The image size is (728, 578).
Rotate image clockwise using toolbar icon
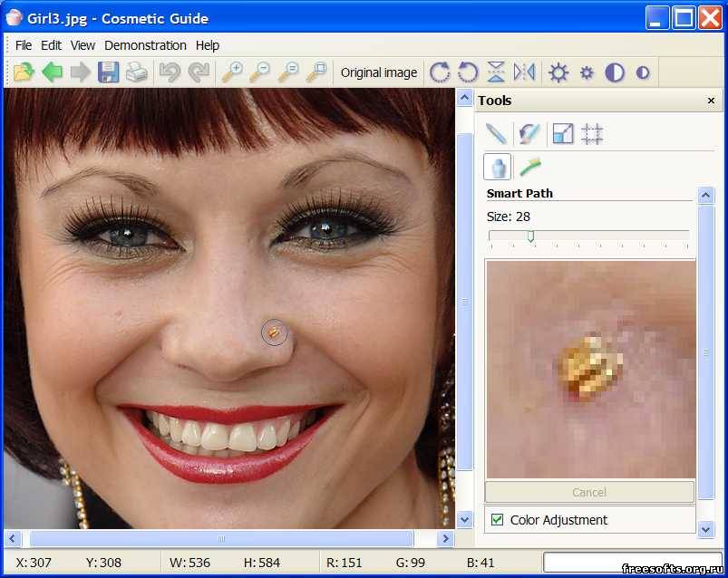click(439, 72)
